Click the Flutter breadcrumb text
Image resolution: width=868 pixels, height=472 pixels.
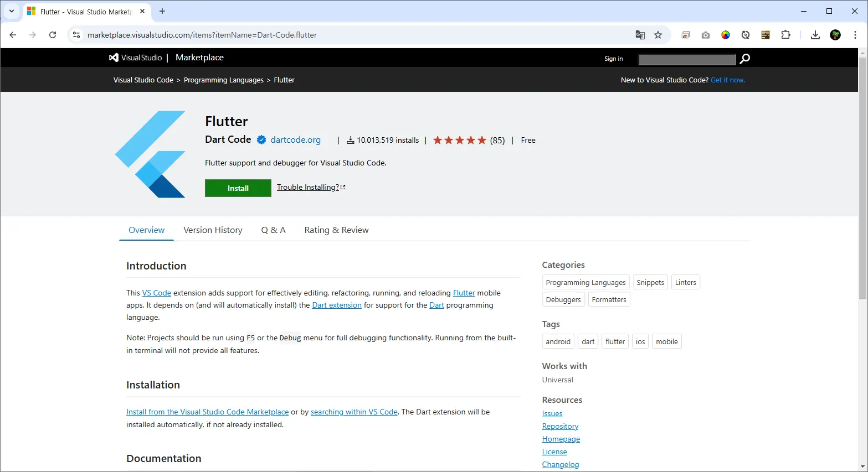click(x=284, y=80)
